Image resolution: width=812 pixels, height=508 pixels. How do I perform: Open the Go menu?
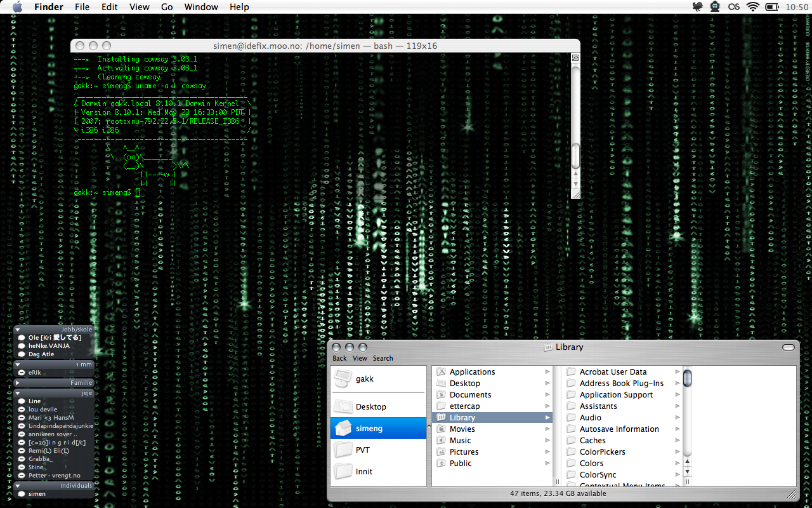tap(167, 7)
